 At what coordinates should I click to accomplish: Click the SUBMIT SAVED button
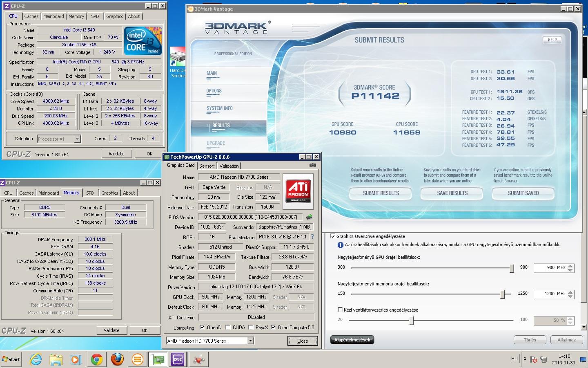click(x=523, y=193)
